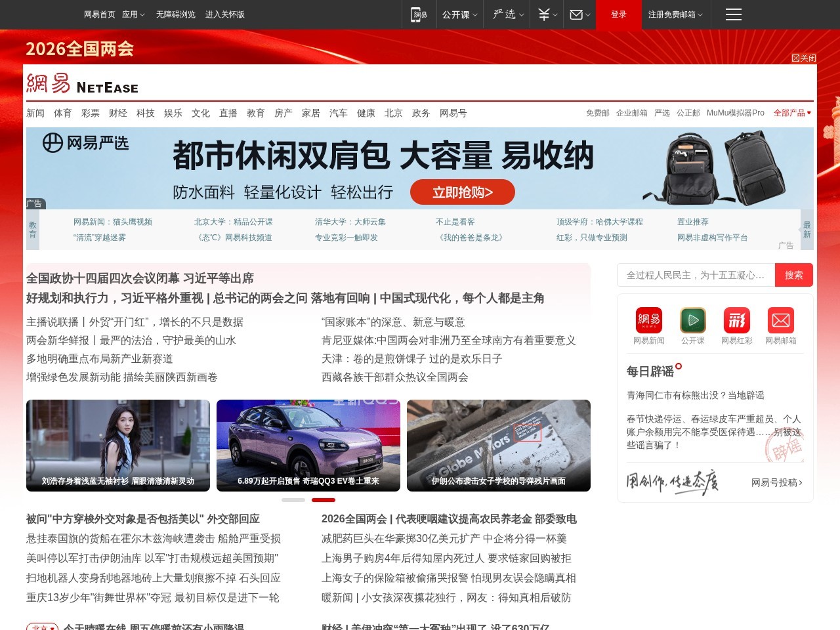Open the 公开课 dropdown in top bar
Viewport: 840px width, 630px height.
tap(459, 14)
